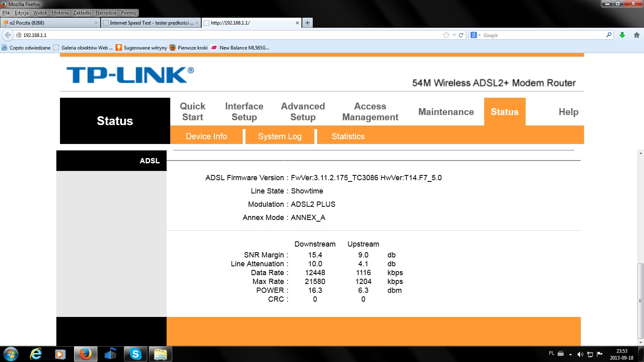Image resolution: width=644 pixels, height=362 pixels.
Task: Click the Google search input field
Action: (543, 35)
